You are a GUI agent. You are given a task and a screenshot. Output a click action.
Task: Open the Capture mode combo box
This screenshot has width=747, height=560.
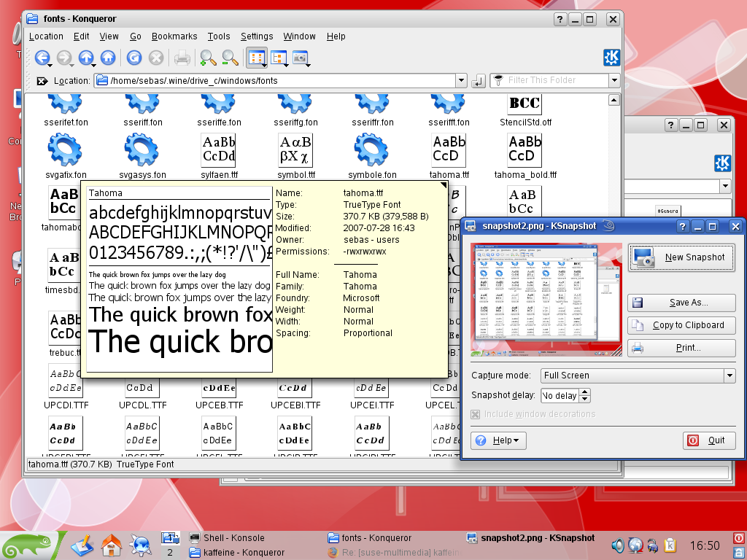click(638, 376)
